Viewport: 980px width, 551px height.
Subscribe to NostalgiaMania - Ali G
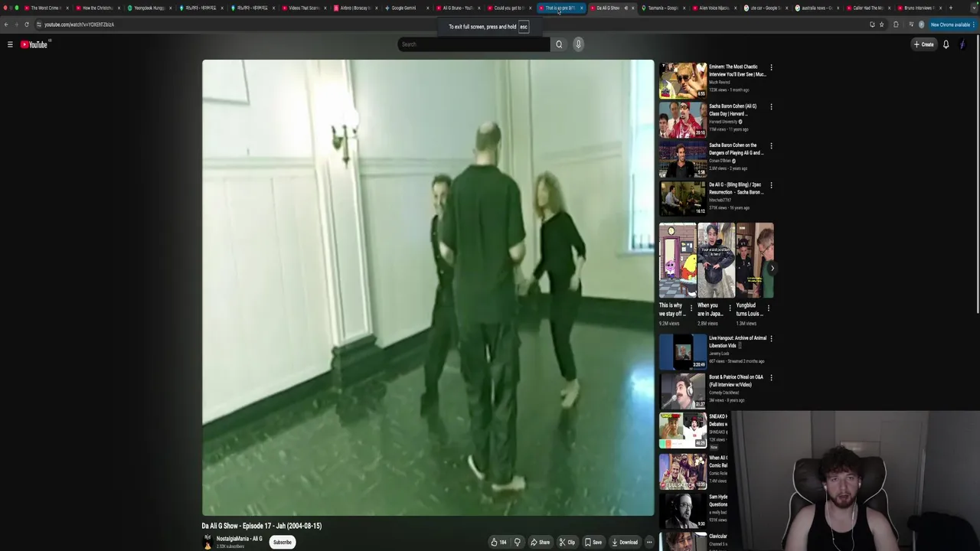click(283, 542)
